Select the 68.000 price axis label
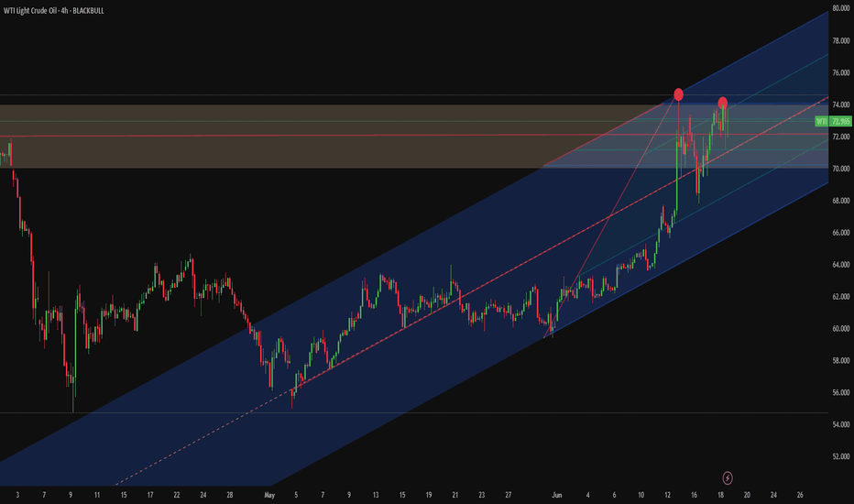Screen dimensions: 854x504 pyautogui.click(x=841, y=201)
